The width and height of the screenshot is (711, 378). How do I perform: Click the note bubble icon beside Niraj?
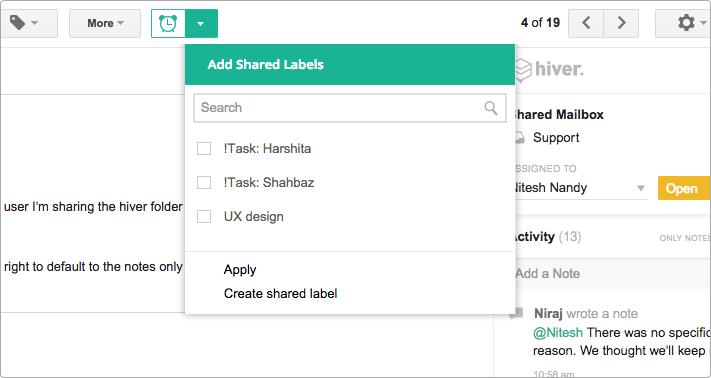[x=516, y=313]
